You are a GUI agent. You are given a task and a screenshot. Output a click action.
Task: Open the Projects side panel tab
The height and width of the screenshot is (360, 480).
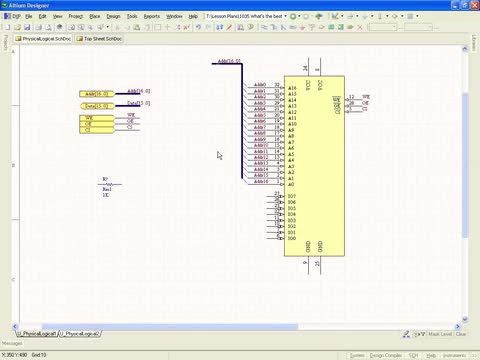(x=5, y=43)
